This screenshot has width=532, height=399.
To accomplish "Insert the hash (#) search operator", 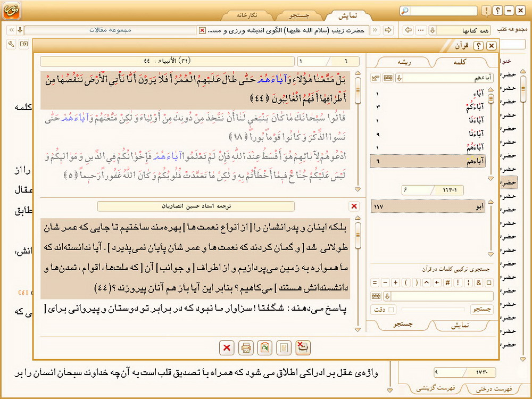I will (447, 282).
